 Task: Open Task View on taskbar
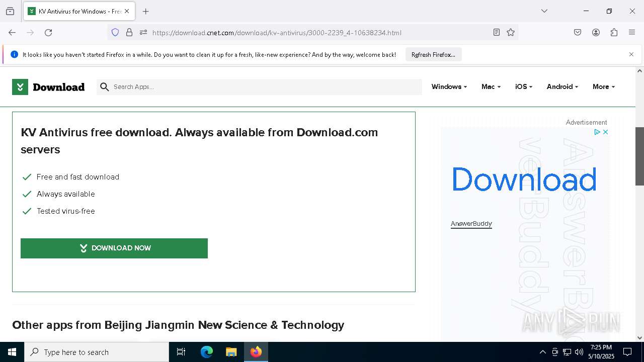(181, 352)
